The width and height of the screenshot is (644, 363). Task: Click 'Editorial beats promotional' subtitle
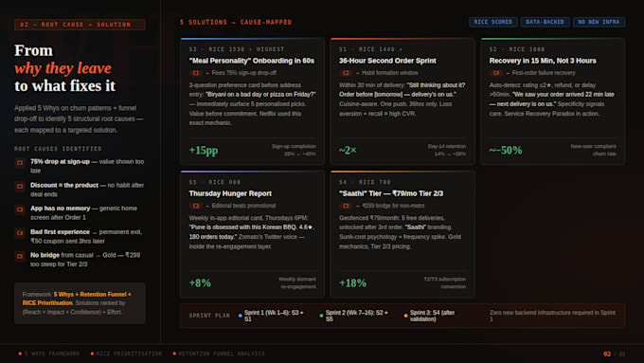[243, 206]
